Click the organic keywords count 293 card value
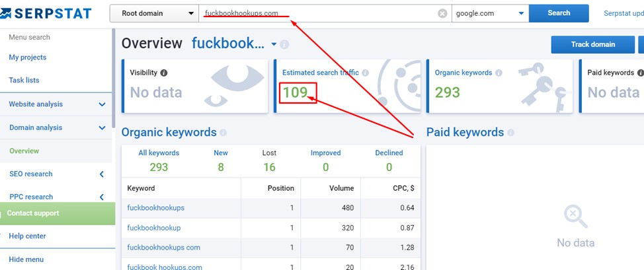 [448, 92]
